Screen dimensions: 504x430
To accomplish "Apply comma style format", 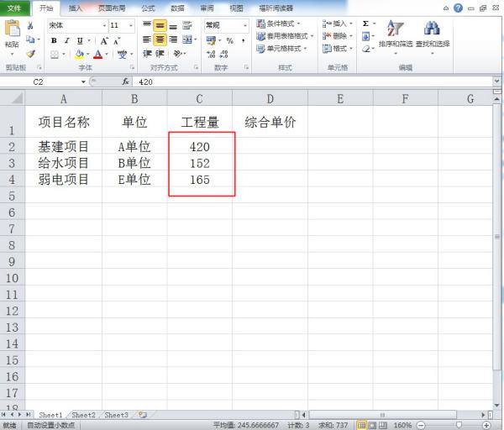I will pos(244,40).
